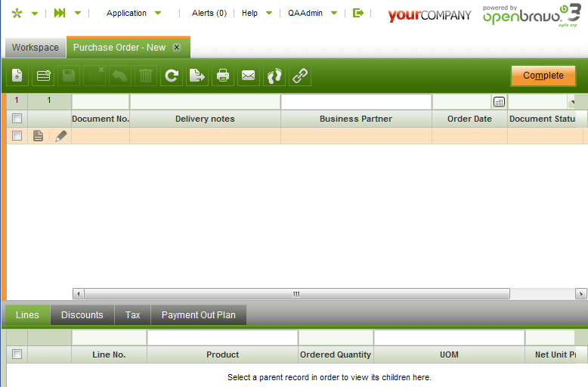
Task: Open the audit trail footprints icon
Action: [x=274, y=76]
